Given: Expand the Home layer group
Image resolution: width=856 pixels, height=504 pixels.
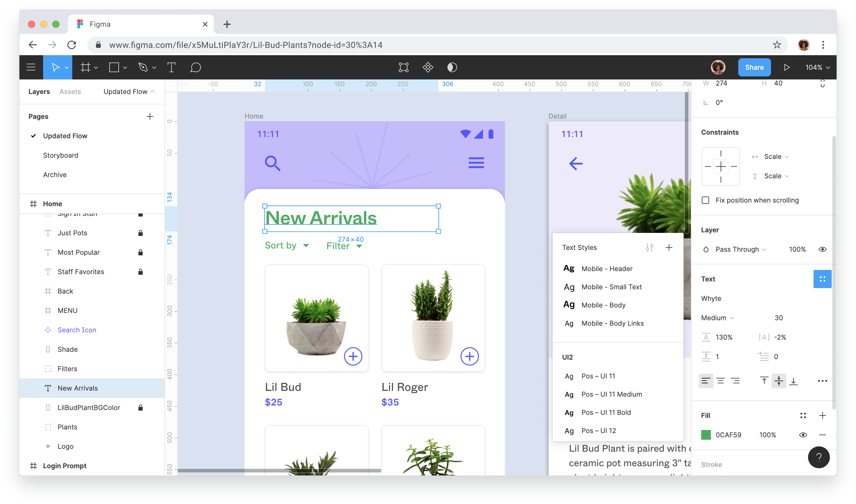Looking at the screenshot, I should 33,203.
